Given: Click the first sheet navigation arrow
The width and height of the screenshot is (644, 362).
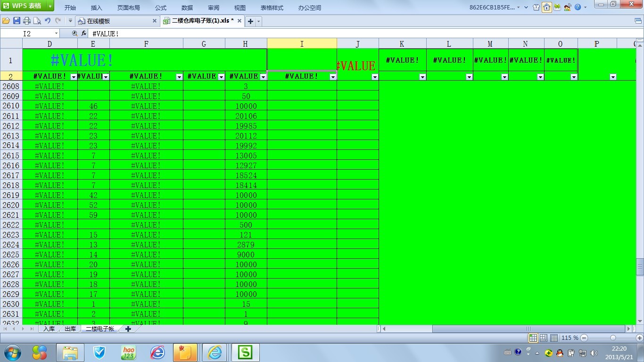Looking at the screenshot, I should [6, 329].
